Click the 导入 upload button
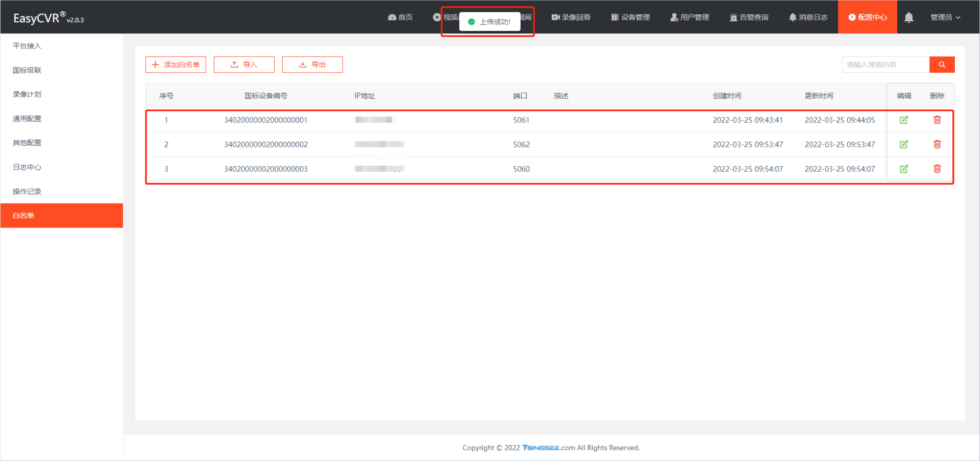 [244, 64]
